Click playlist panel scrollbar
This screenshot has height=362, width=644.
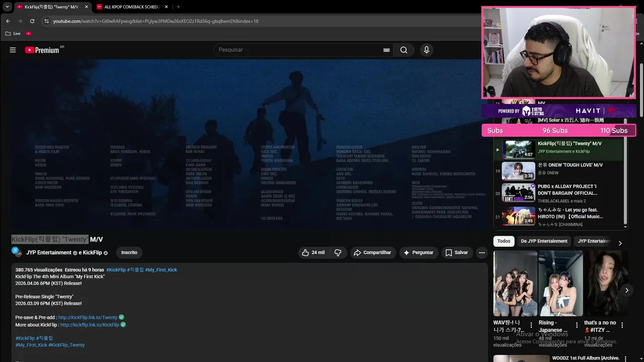[626, 171]
